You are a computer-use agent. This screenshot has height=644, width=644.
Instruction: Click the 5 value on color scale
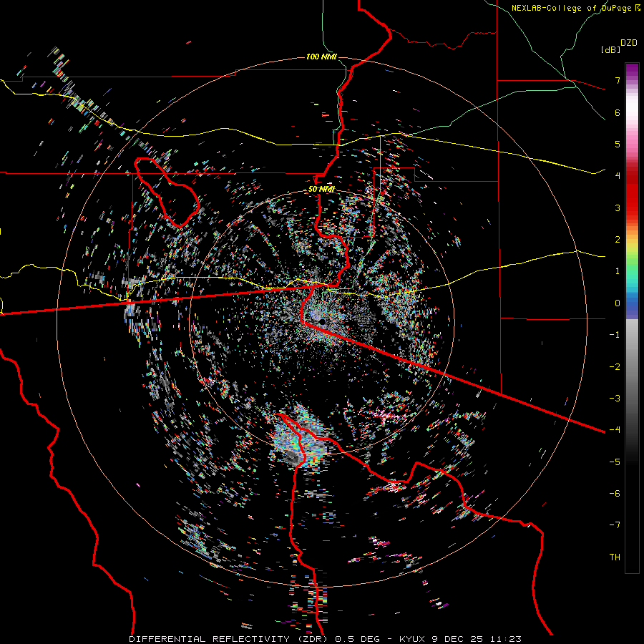pyautogui.click(x=618, y=144)
